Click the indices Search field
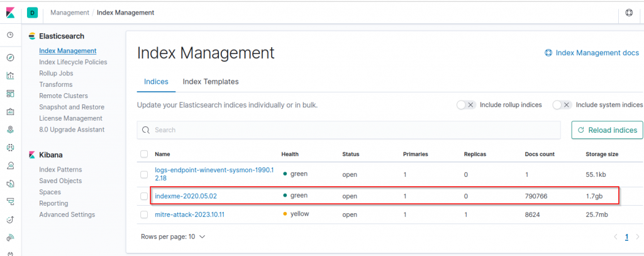The height and width of the screenshot is (256, 644). [x=349, y=130]
